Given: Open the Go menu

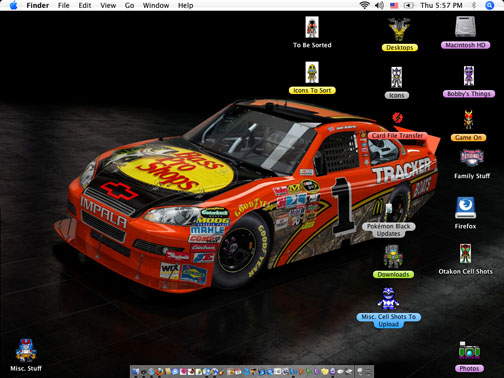Looking at the screenshot, I should click(x=129, y=5).
